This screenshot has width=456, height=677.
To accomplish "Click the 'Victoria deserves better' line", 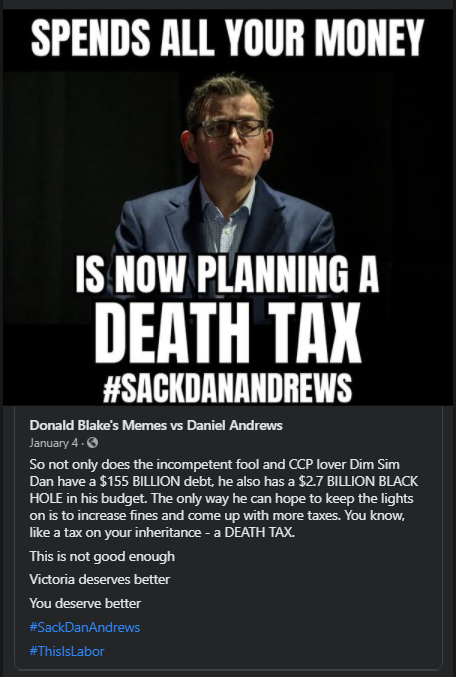I will click(99, 579).
